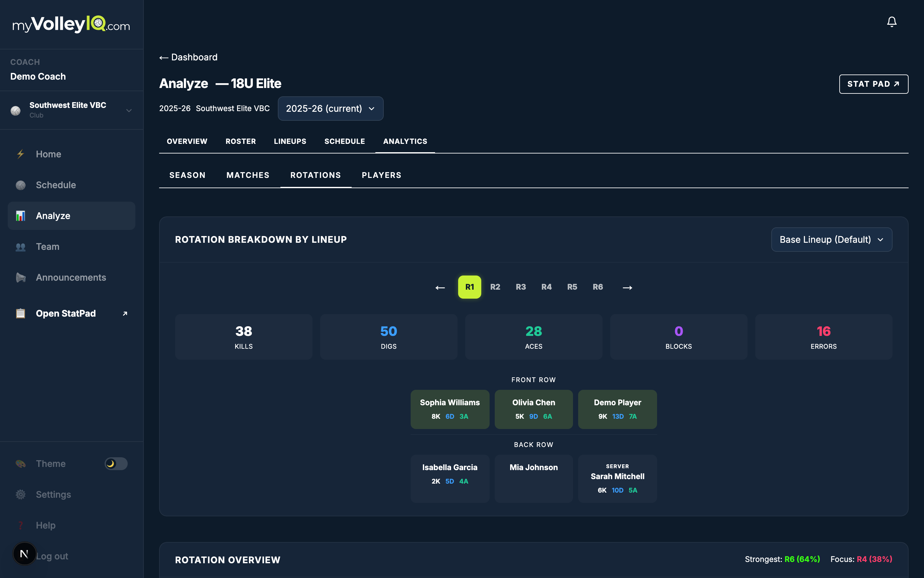Open Help in the sidebar
924x578 pixels.
coord(72,526)
